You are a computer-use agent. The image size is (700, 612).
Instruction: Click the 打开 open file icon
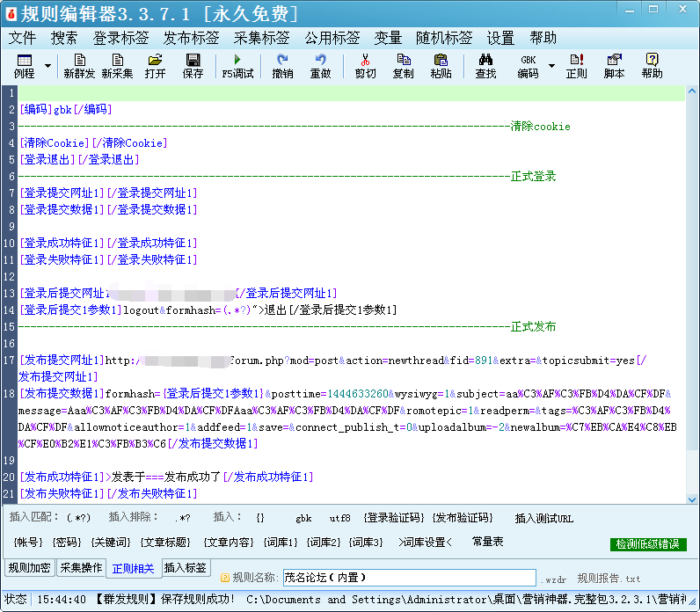click(155, 66)
